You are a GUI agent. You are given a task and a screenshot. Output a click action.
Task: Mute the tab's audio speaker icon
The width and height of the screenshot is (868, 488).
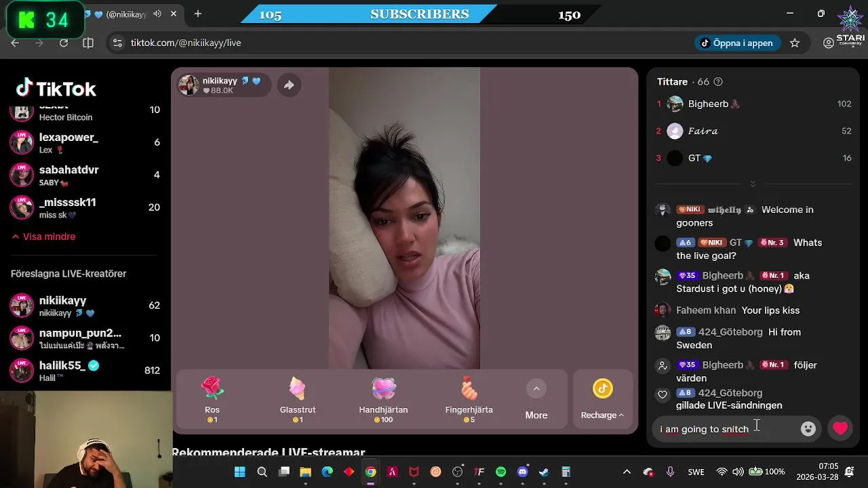pos(157,14)
